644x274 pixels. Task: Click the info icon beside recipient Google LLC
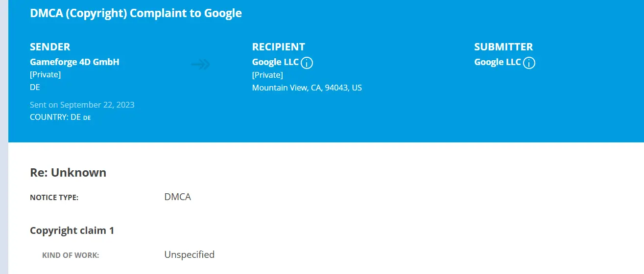tap(307, 63)
